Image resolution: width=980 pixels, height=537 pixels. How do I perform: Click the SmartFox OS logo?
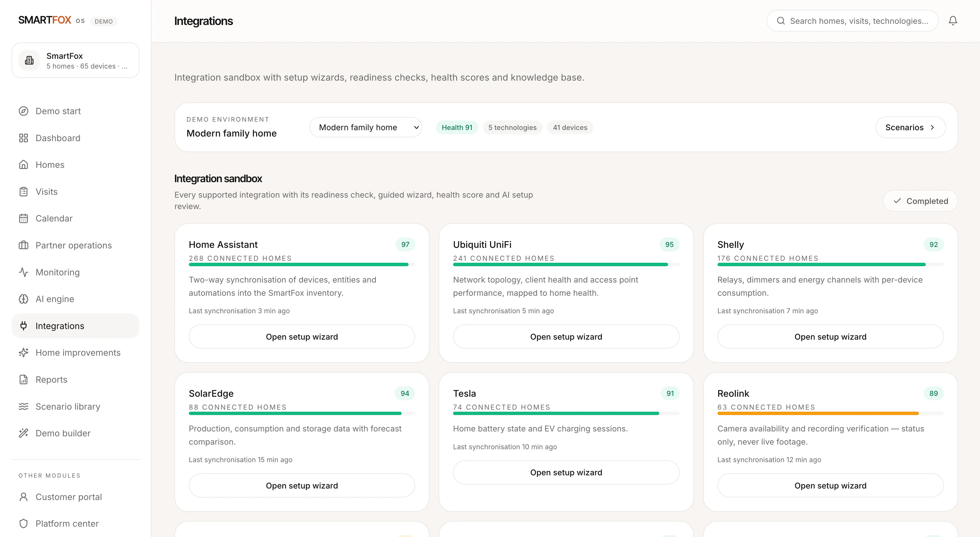click(x=51, y=20)
